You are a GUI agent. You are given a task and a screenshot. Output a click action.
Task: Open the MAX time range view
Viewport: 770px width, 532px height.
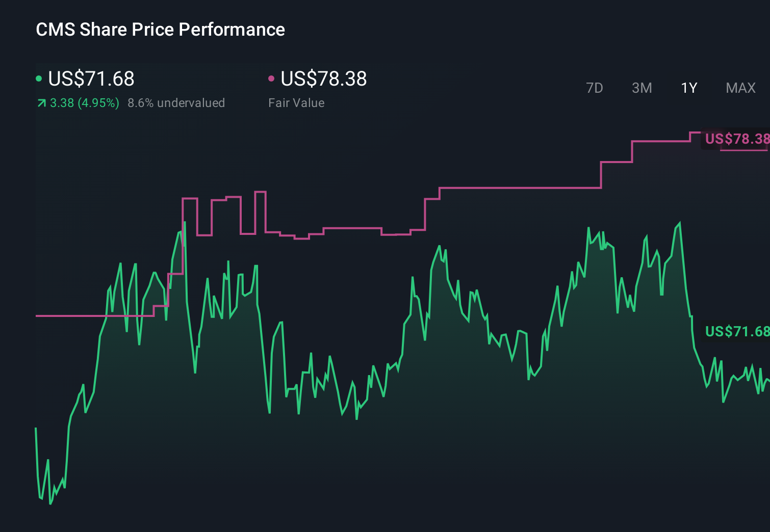coord(740,88)
